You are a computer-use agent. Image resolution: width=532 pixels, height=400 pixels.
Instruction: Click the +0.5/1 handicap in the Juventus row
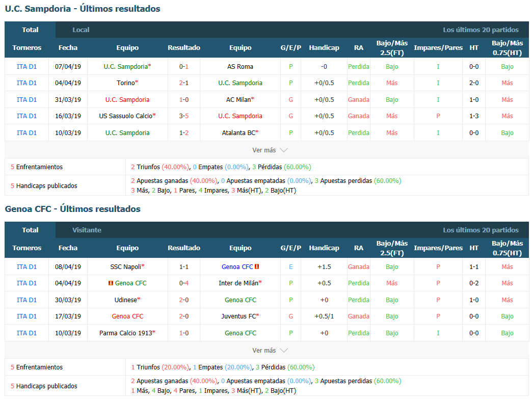pyautogui.click(x=324, y=316)
